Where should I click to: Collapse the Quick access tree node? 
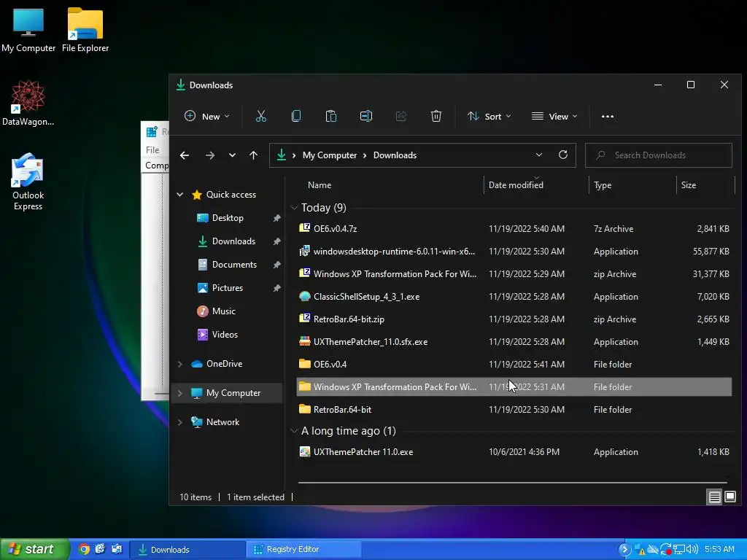click(180, 194)
